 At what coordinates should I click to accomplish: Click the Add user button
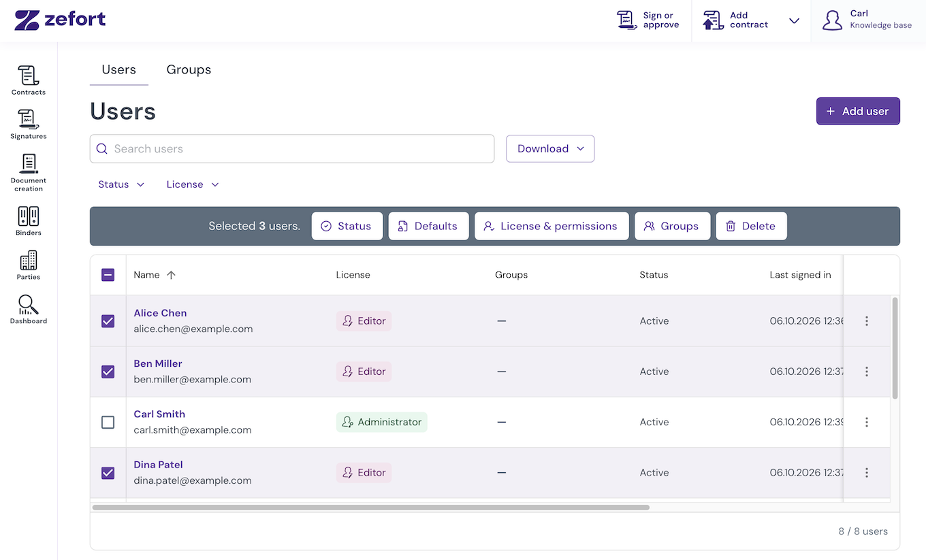(x=858, y=111)
